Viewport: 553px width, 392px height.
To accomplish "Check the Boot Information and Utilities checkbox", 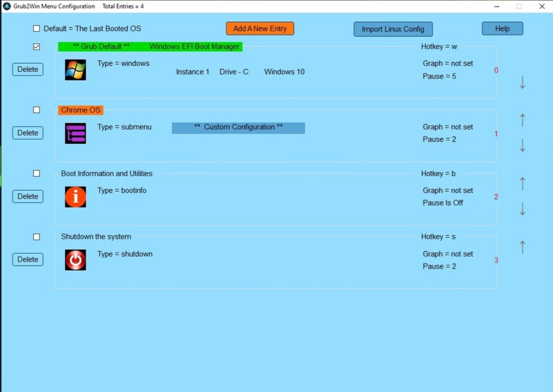I will click(36, 173).
